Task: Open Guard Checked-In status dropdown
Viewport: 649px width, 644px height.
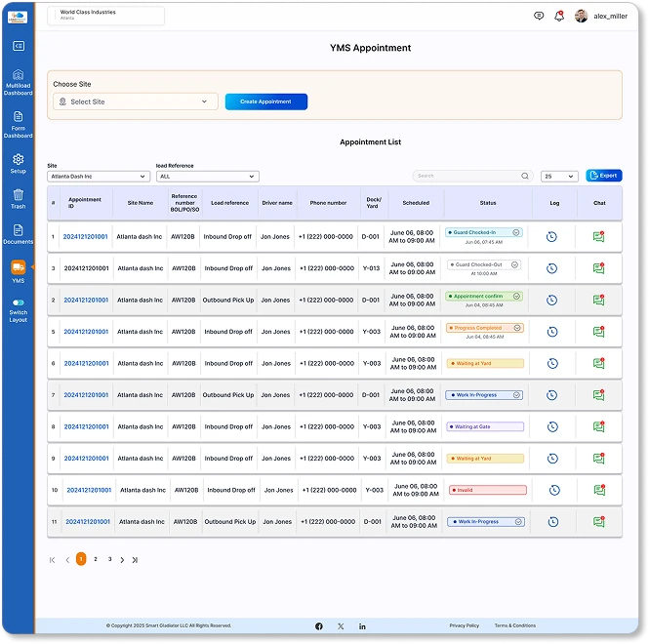Action: coord(483,233)
